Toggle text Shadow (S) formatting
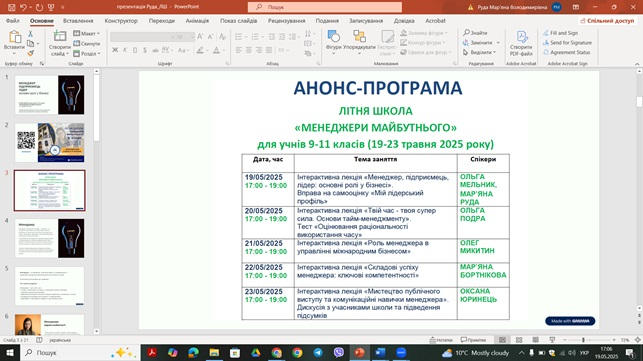643x361 pixels. click(x=145, y=50)
